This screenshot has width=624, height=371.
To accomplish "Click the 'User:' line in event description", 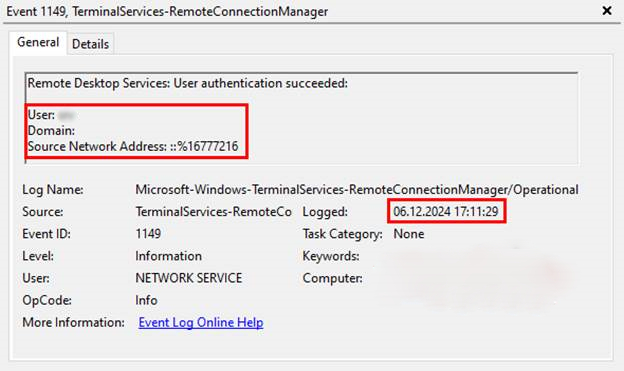I will point(51,115).
